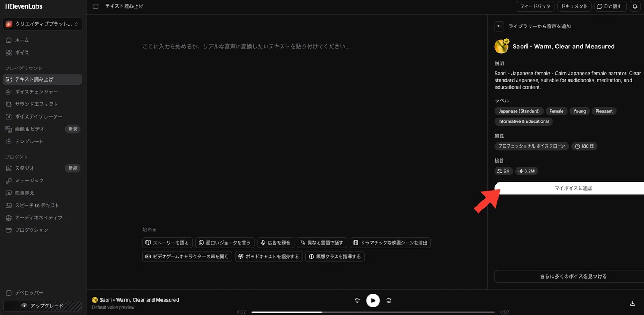
Task: Click ElevenLabs logo
Action: (24, 6)
